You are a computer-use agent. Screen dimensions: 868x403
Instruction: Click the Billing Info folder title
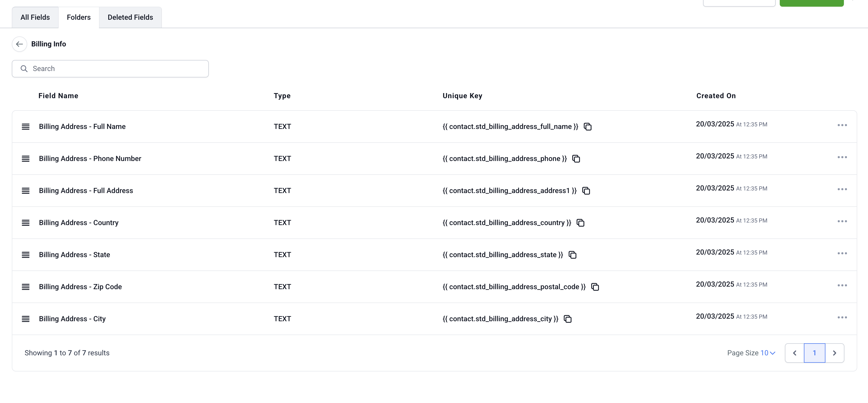click(x=48, y=44)
